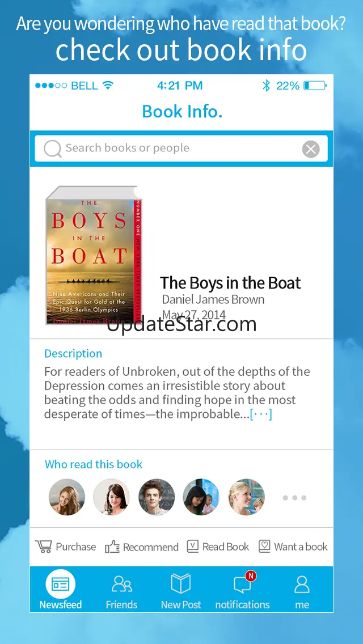Expand the full description via [...] link
Screen dimensions: 363x644
[x=261, y=414]
